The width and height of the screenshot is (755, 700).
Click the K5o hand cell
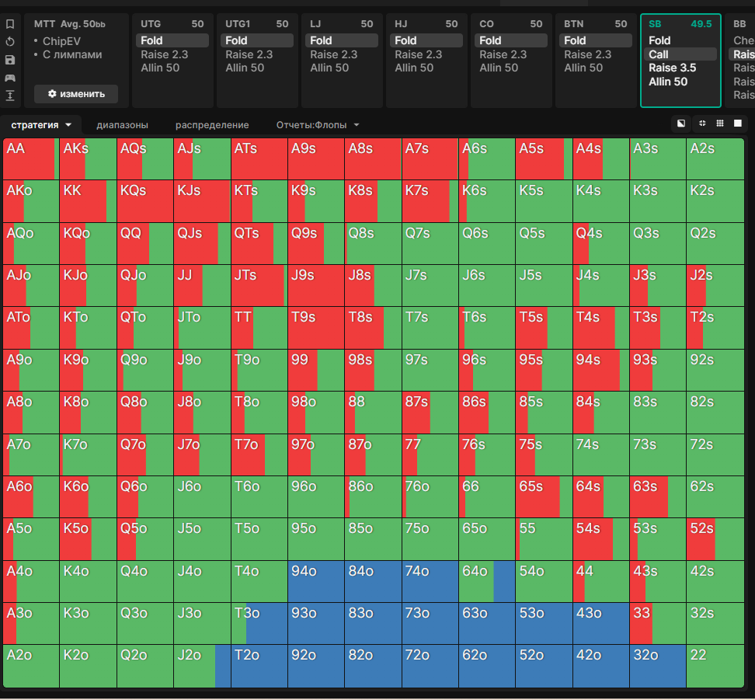88,540
